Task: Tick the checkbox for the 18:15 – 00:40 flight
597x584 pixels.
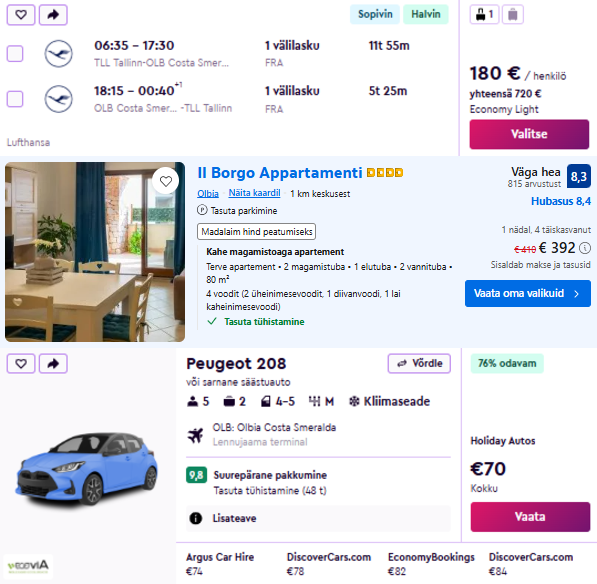Action: pos(15,99)
